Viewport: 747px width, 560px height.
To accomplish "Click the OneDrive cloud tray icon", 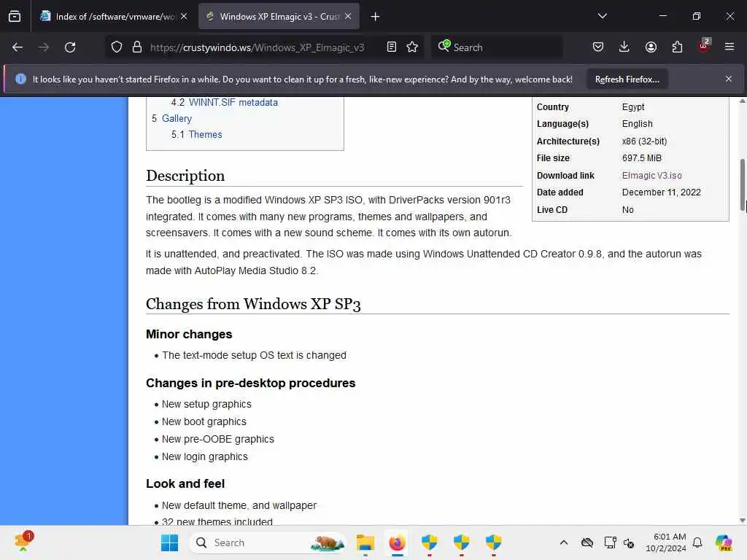I will point(587,542).
